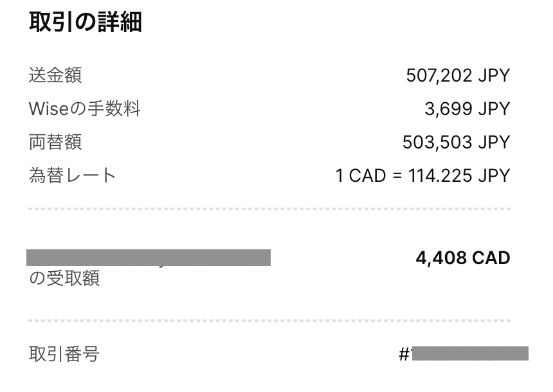553x392 pixels.
Task: Click the redacted transaction number bar
Action: (470, 353)
